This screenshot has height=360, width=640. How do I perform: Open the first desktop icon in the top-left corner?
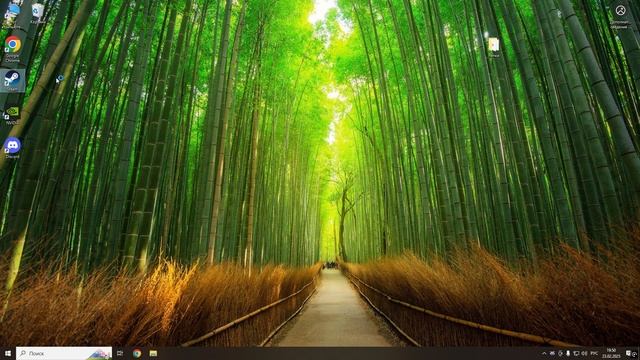12,15
